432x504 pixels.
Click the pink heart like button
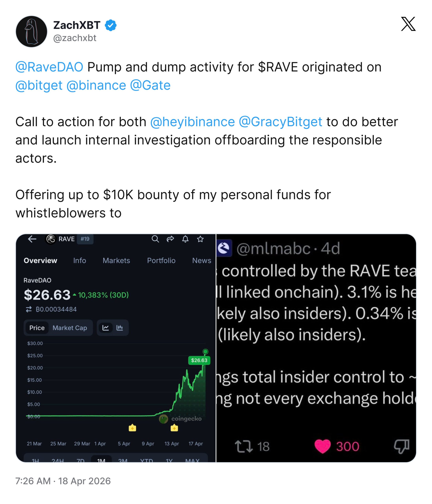[x=322, y=446]
